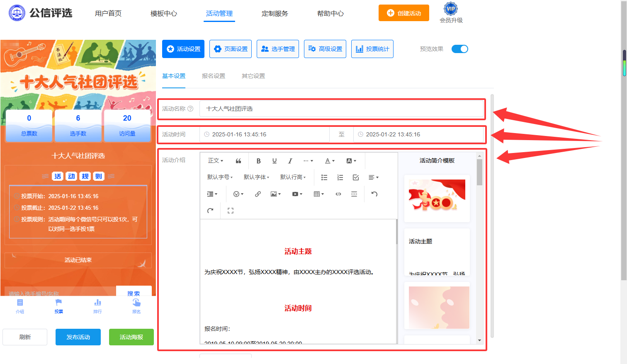Open the font color dropdown
Viewport: 627px width, 364px height.
(330, 161)
